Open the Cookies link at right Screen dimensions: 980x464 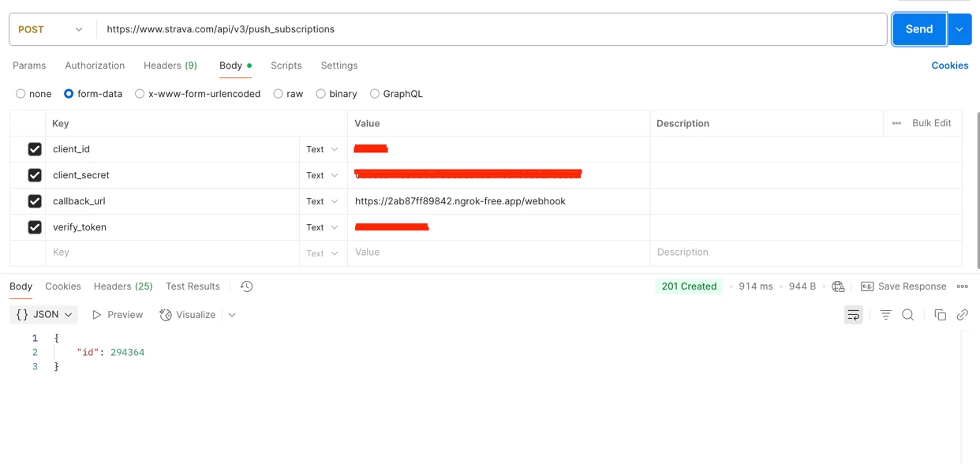click(950, 65)
